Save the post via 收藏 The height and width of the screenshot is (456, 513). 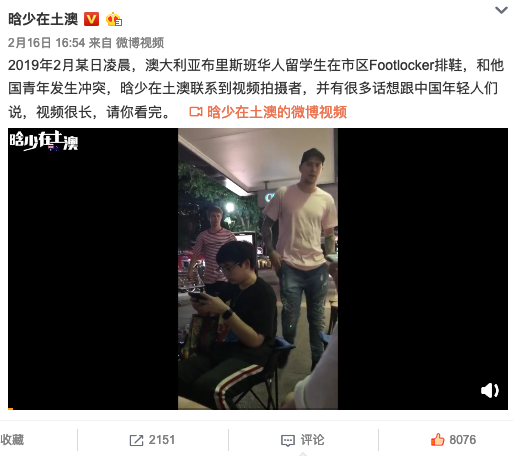(x=12, y=440)
